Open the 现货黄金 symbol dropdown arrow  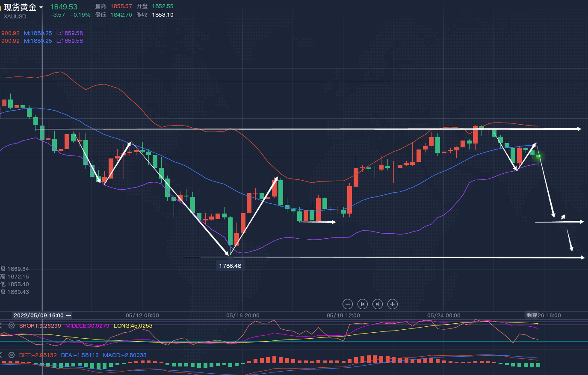click(41, 8)
